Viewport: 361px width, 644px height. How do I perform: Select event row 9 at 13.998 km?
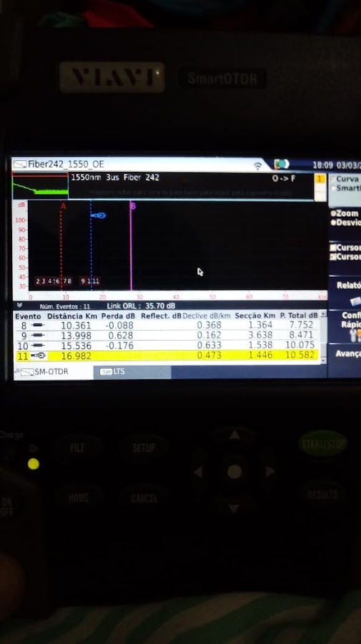166,335
